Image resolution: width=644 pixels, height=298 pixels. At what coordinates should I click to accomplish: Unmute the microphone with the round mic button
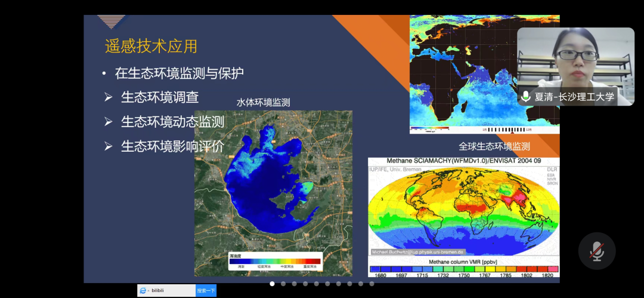click(597, 251)
